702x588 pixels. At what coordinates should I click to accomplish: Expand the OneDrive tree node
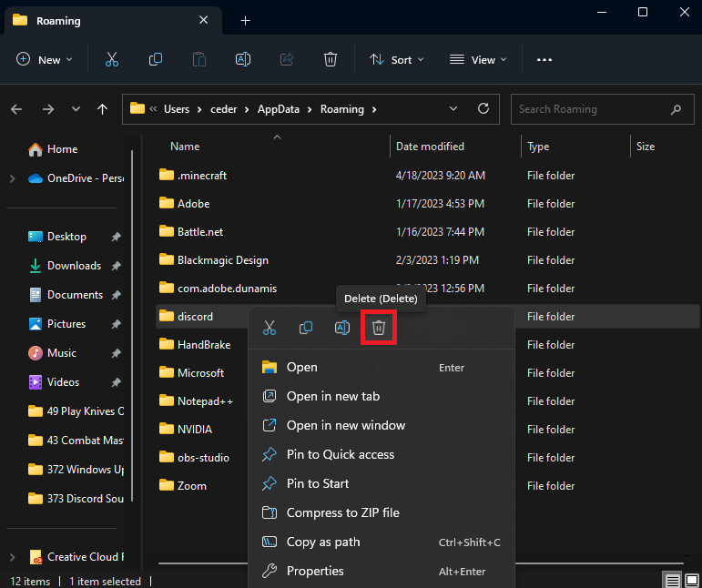pos(12,178)
